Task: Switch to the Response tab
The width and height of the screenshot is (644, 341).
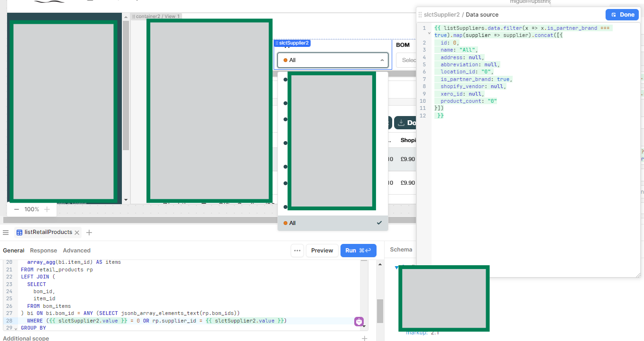Action: click(43, 251)
